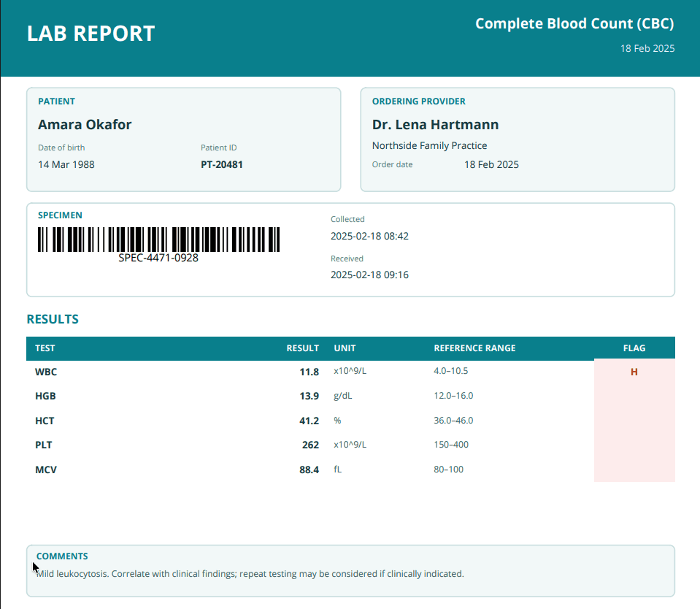Click the RESULT column header
Viewport: 700px width, 609px height.
[303, 348]
